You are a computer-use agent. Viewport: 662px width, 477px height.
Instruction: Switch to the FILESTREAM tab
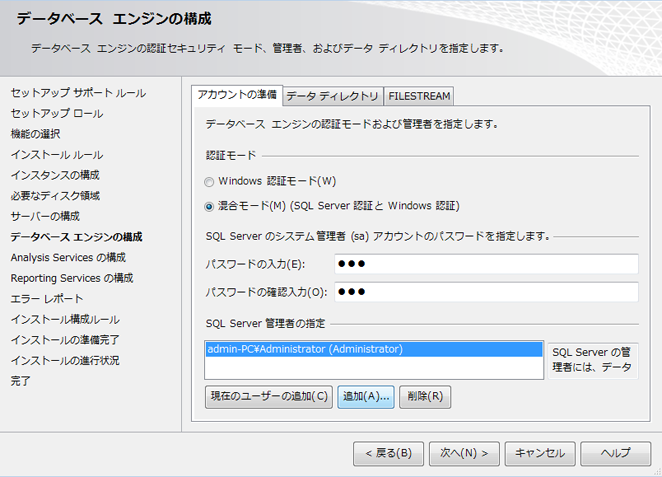pyautogui.click(x=419, y=96)
